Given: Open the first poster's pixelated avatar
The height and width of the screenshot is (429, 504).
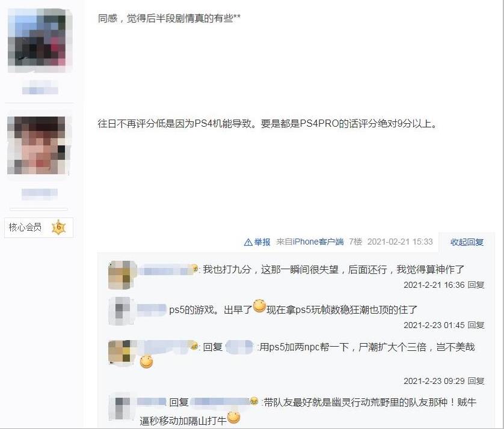Looking at the screenshot, I should [x=40, y=40].
